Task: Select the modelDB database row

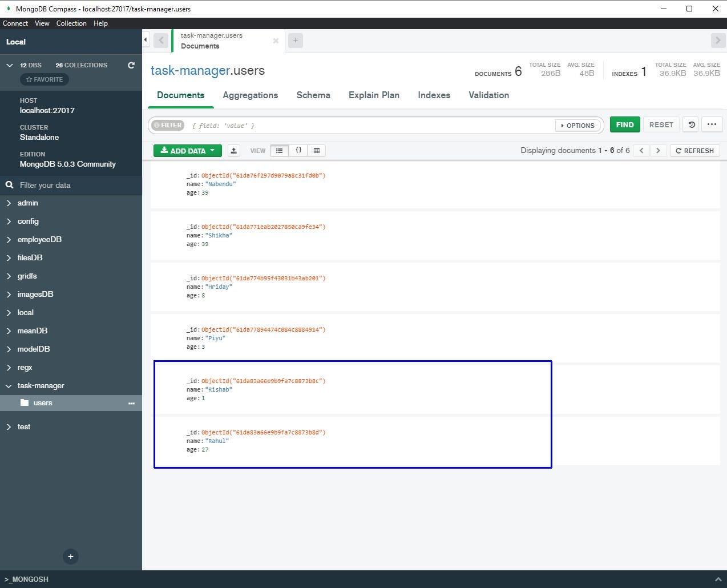Action: click(x=71, y=349)
